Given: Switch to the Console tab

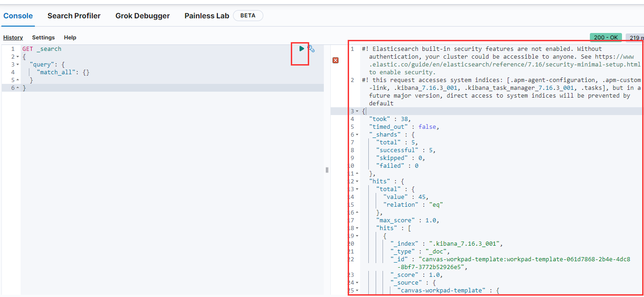Looking at the screenshot, I should point(18,16).
